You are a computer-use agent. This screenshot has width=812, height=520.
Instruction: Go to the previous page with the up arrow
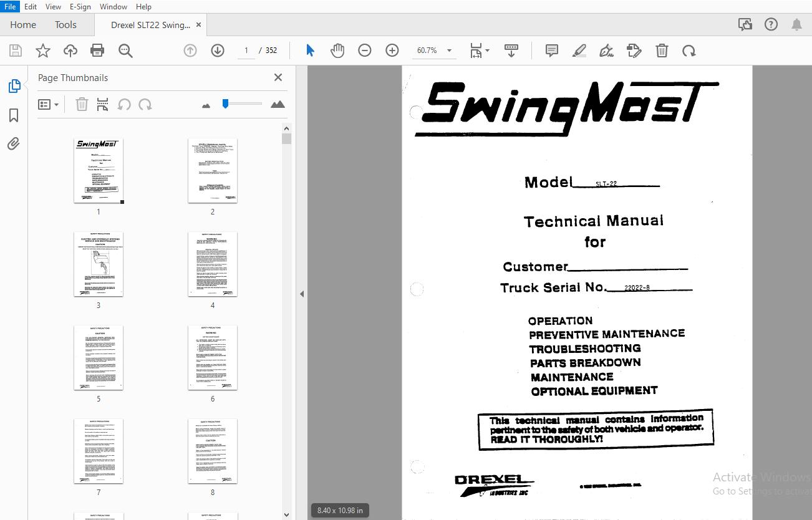(190, 51)
